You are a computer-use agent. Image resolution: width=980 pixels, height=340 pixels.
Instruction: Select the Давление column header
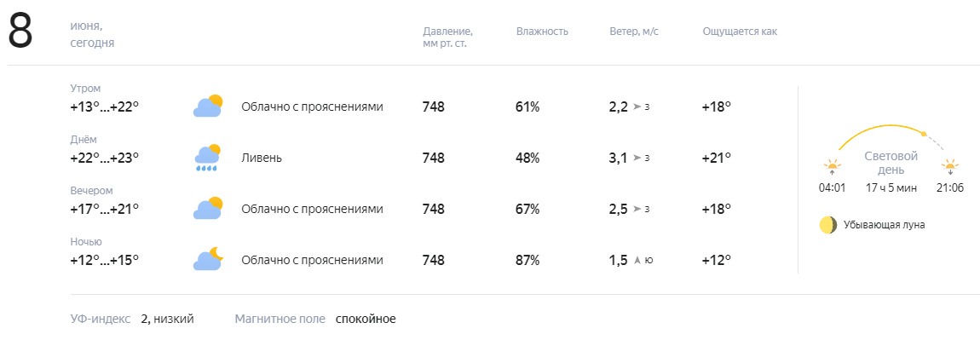pyautogui.click(x=447, y=37)
